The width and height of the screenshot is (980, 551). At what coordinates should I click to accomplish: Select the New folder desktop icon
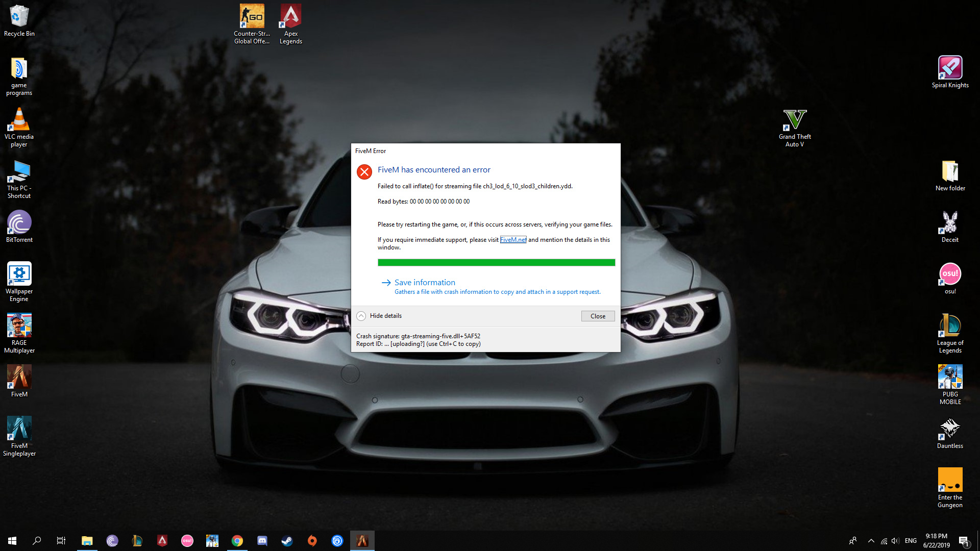point(950,176)
